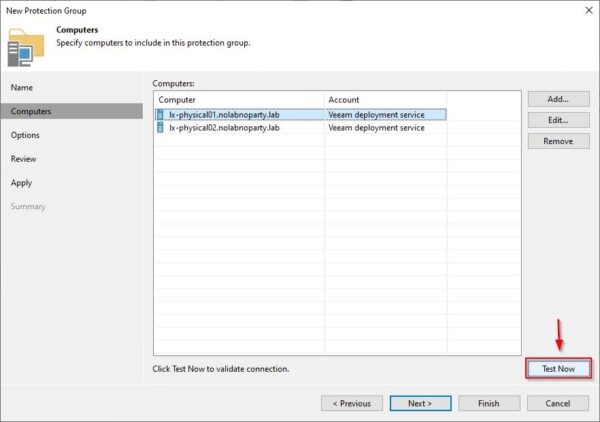The image size is (600, 422).
Task: Remove the selected computer with the Remove button
Action: coord(558,141)
